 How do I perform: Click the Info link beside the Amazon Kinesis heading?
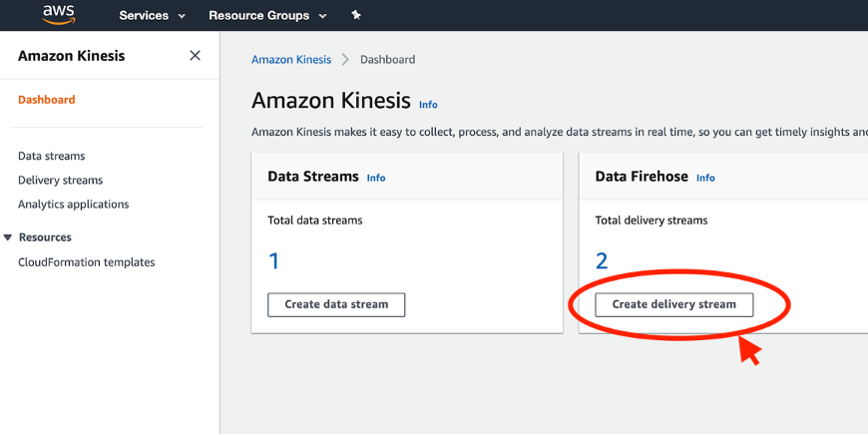428,105
